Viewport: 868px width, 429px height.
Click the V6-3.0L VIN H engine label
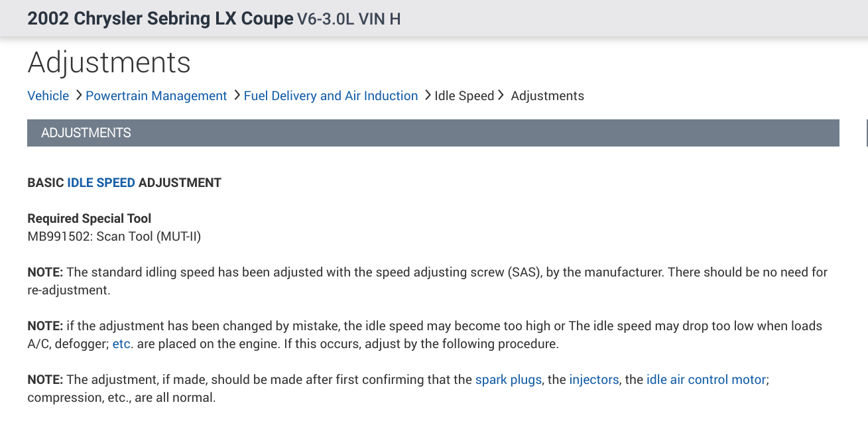[x=349, y=19]
